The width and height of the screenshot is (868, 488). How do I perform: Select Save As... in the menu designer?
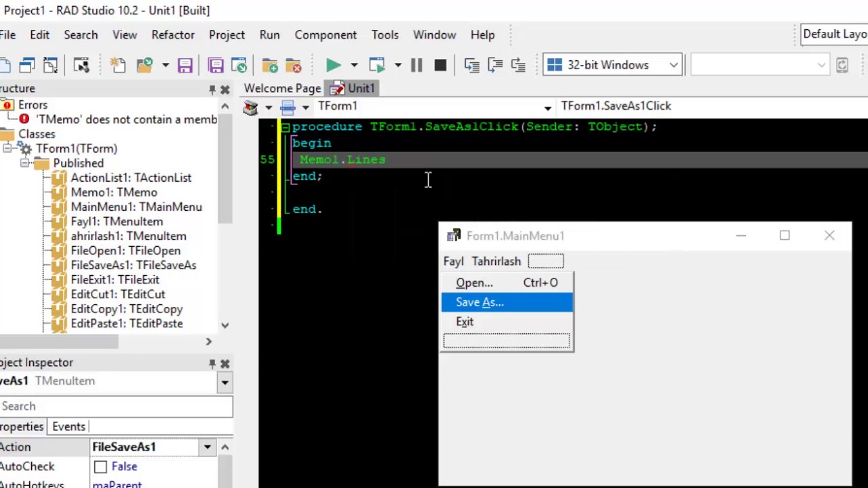coord(507,302)
